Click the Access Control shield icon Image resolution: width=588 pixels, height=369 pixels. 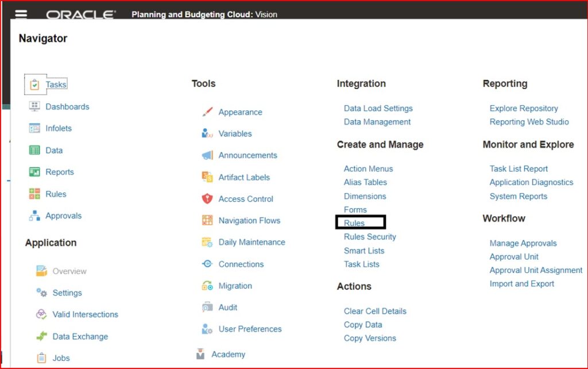tap(207, 198)
